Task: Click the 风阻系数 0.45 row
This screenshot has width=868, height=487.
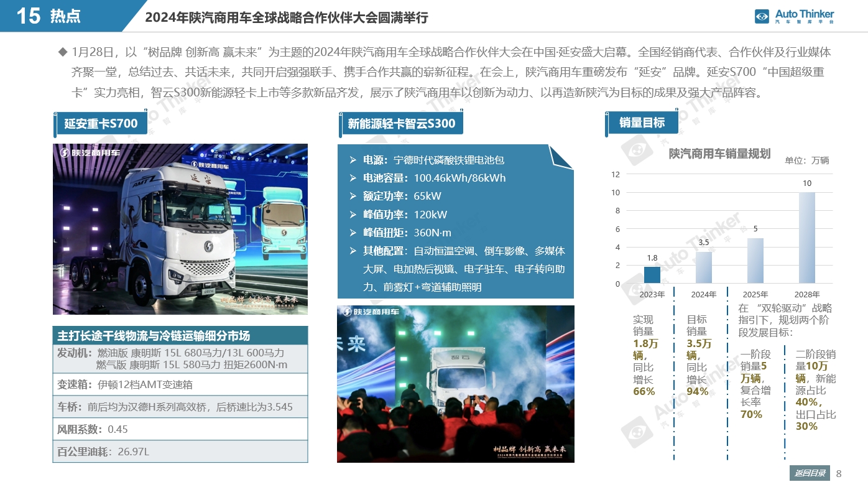Action: [x=180, y=429]
